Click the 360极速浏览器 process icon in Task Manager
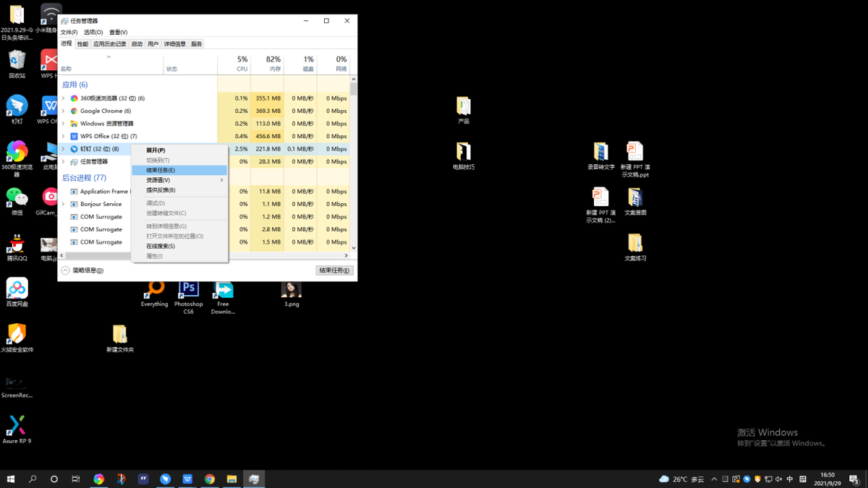Viewport: 868px width, 488px height. 74,98
